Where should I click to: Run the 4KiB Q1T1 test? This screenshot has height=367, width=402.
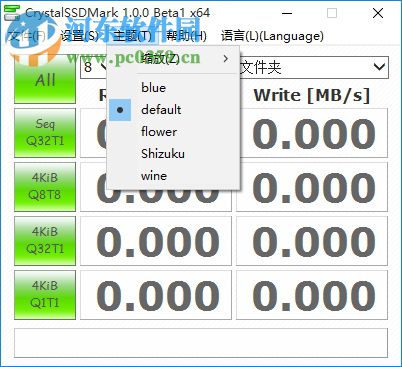[x=45, y=295]
